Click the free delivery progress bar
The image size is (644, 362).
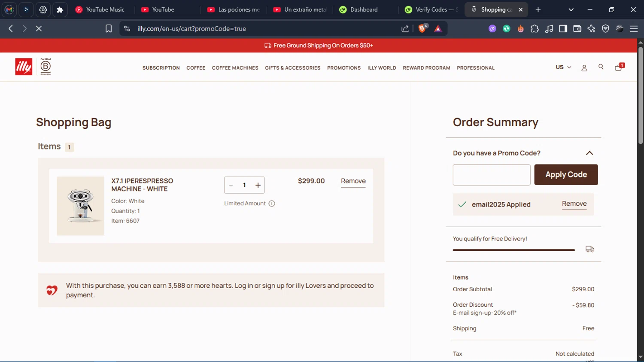513,250
